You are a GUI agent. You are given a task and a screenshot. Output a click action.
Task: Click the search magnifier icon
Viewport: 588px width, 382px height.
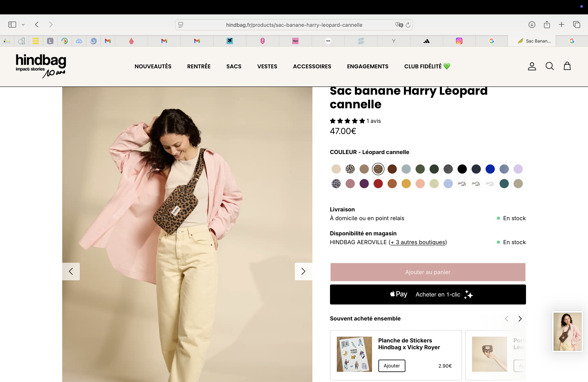click(549, 66)
